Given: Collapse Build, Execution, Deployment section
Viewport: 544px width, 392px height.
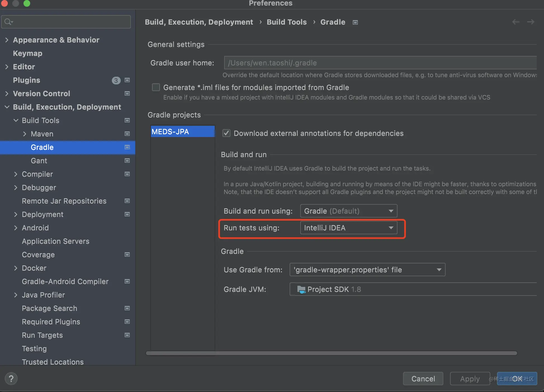Looking at the screenshot, I should click(7, 107).
